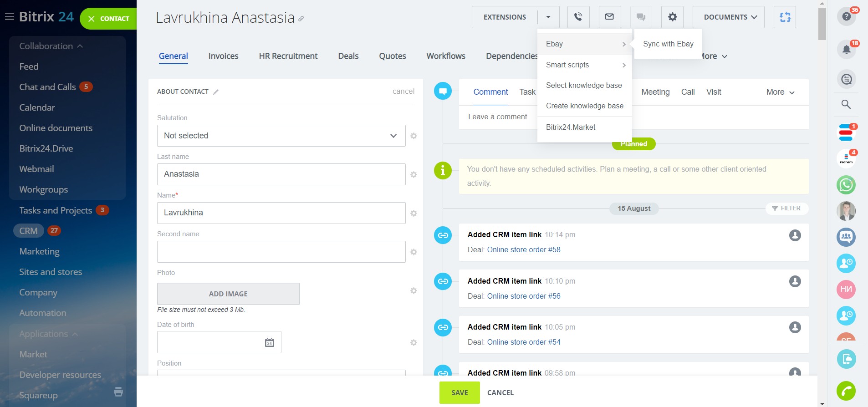Click the notifications bell icon

point(846,49)
